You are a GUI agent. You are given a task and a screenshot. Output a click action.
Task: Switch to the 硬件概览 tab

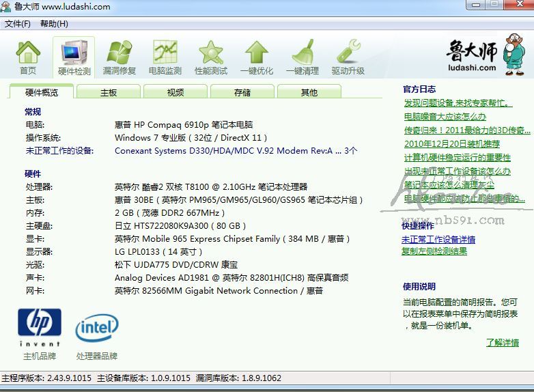[x=42, y=92]
